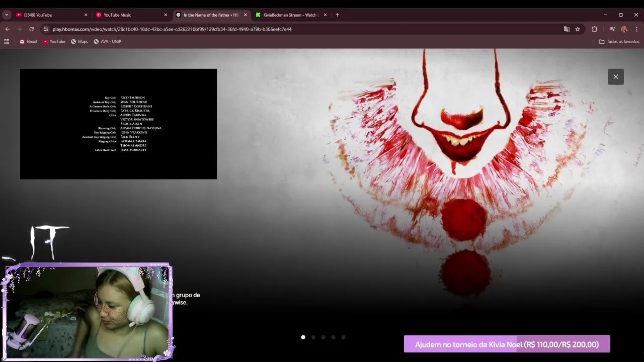
Task: Click the Ajudem no torneio donation progress bar
Action: point(507,344)
